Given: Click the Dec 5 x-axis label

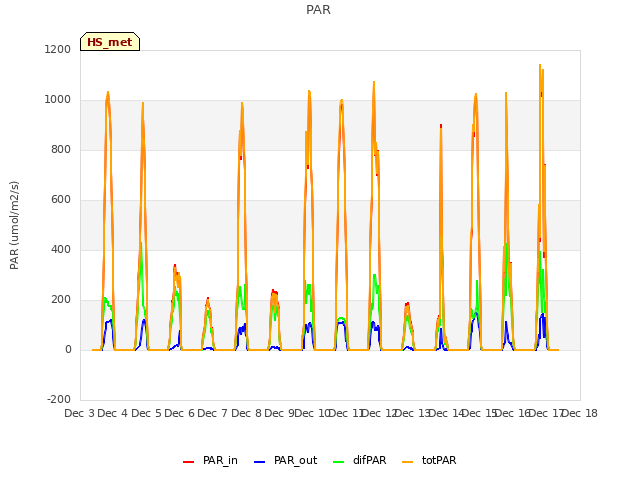Looking at the screenshot, I should (x=146, y=413).
